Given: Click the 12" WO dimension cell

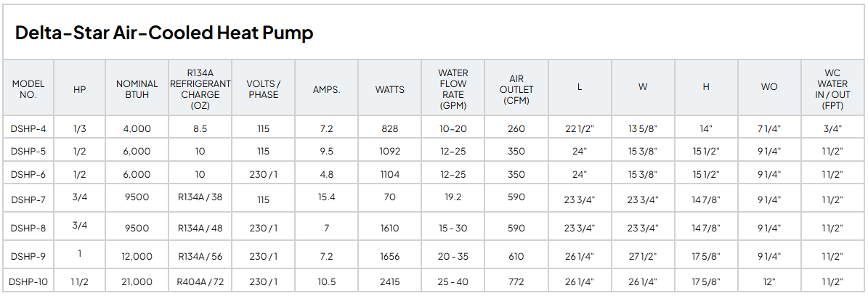Looking at the screenshot, I should pos(769,282).
